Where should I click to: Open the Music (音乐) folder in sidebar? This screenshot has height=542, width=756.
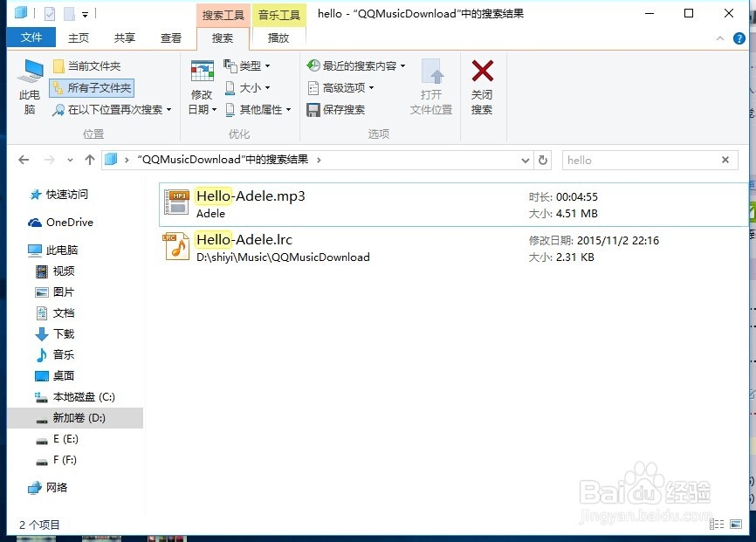tap(61, 354)
